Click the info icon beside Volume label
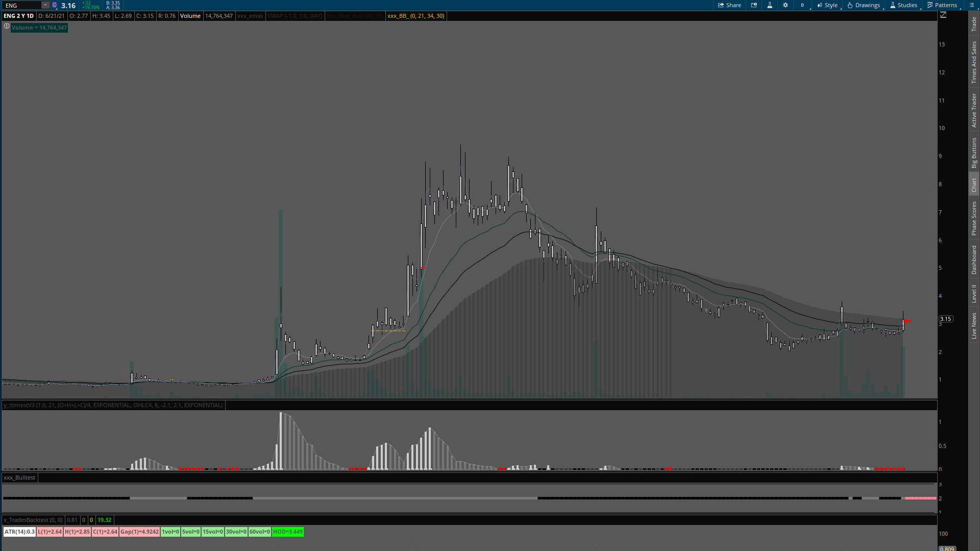The image size is (980, 551). [x=7, y=26]
